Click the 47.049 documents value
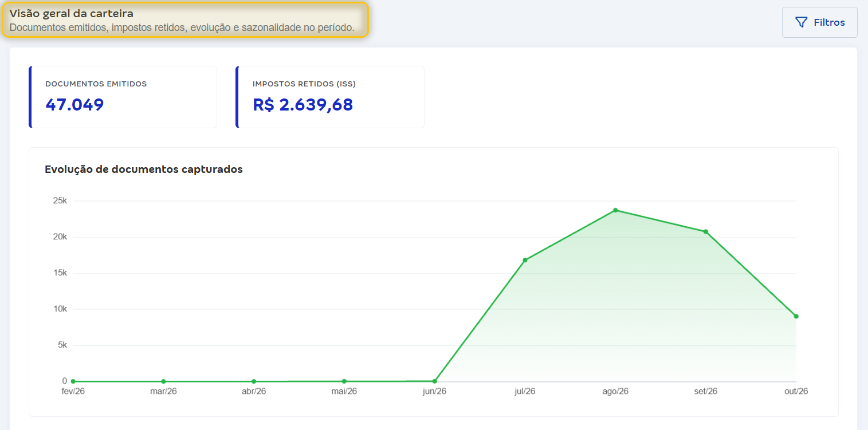Image resolution: width=868 pixels, height=430 pixels. 74,105
